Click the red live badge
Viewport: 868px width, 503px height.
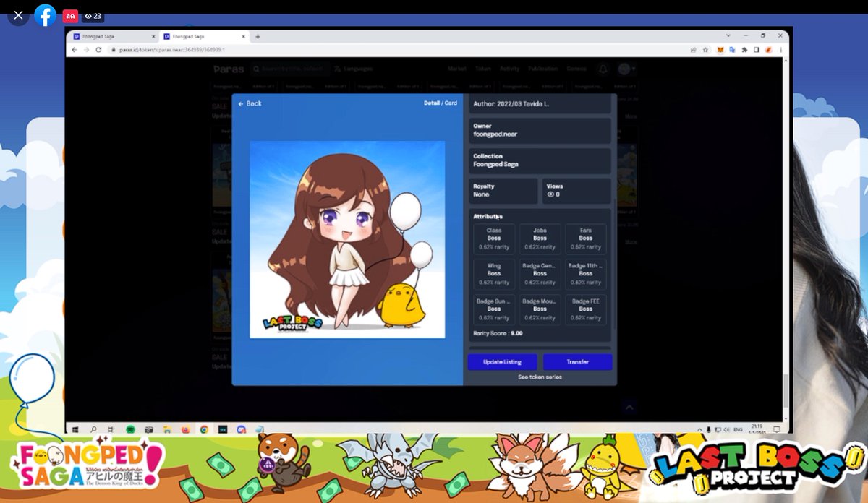tap(70, 16)
